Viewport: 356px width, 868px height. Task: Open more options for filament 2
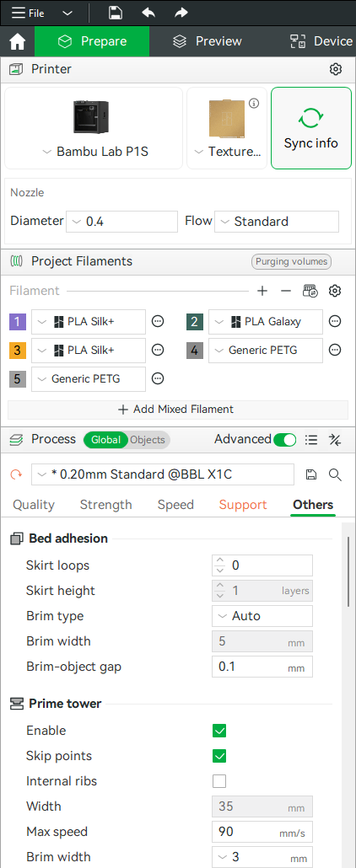tap(335, 322)
